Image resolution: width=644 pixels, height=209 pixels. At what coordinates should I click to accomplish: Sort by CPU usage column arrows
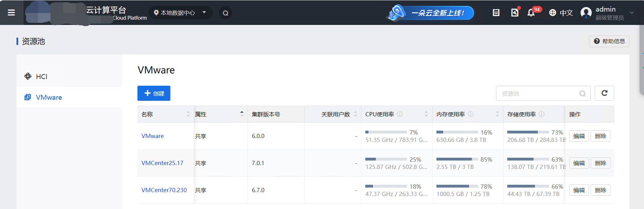click(426, 114)
